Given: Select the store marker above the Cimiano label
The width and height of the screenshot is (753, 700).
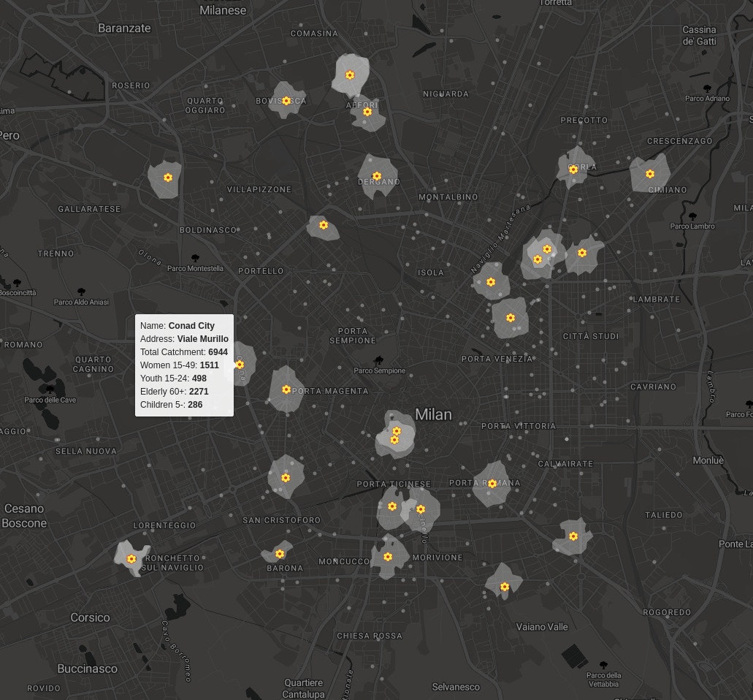Looking at the screenshot, I should tap(650, 174).
